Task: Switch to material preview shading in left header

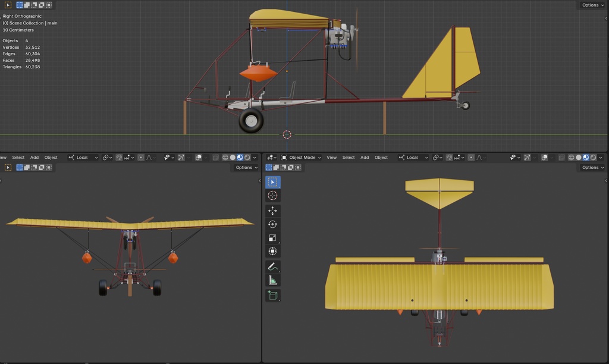Action: (240, 158)
